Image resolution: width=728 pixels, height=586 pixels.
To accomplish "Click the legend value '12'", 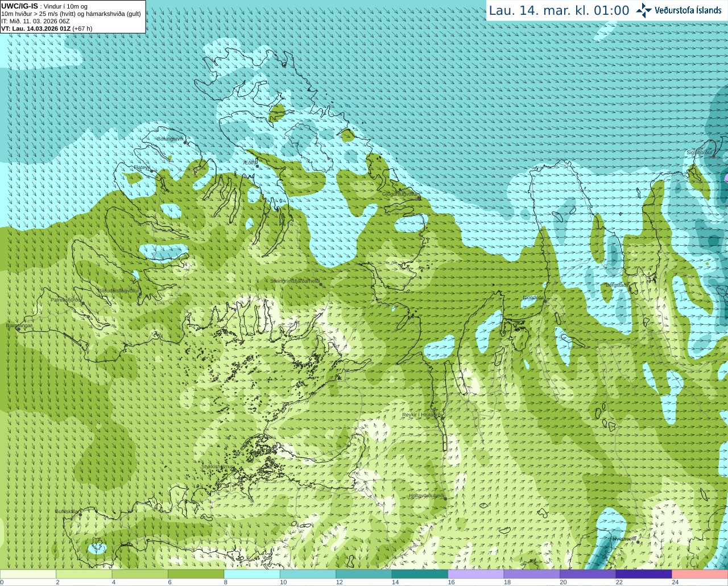I will pos(339,582).
